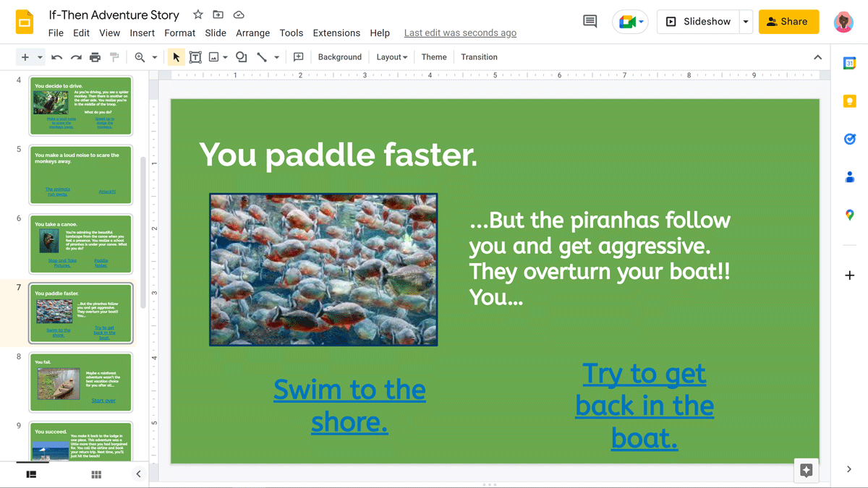Open the Zoom dropdown arrow
This screenshot has height=488, width=868.
(x=156, y=56)
